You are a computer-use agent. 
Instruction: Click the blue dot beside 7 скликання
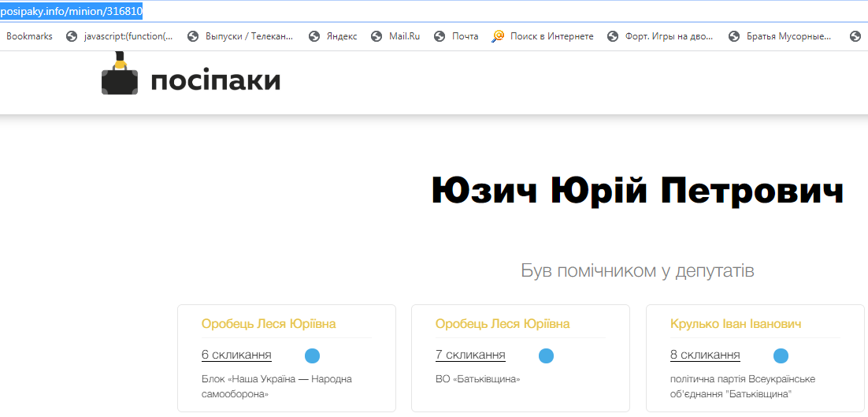(x=546, y=356)
